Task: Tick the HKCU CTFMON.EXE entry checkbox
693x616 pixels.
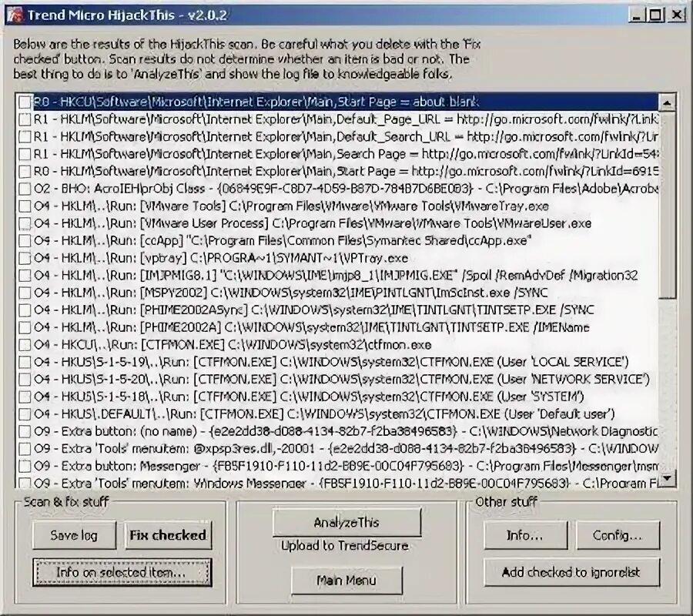Action: coord(25,345)
